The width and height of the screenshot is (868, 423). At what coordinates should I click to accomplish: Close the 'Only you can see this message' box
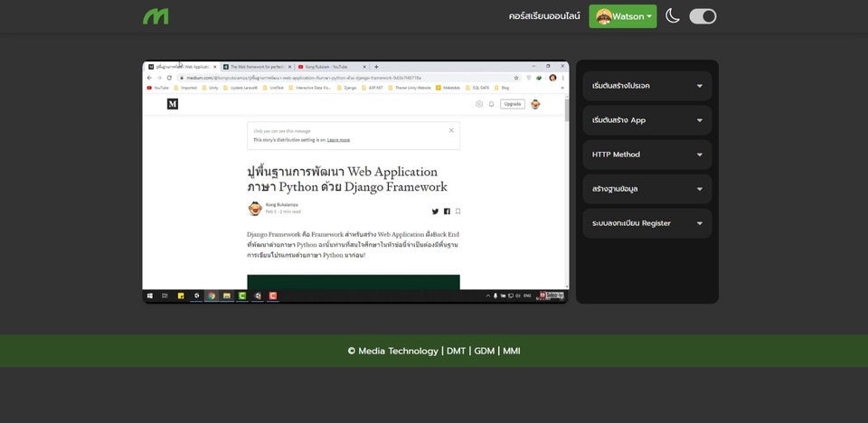(451, 130)
